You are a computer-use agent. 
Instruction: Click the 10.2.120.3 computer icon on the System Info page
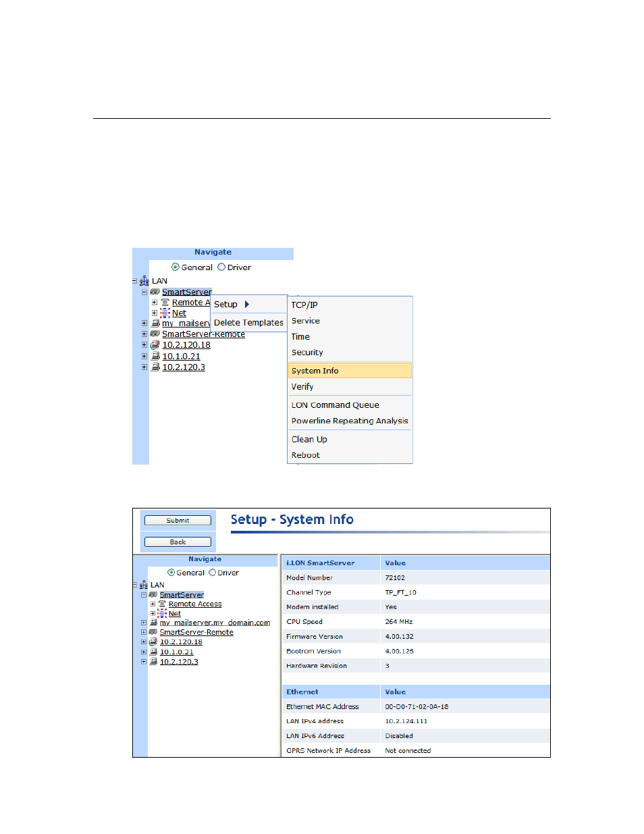pyautogui.click(x=153, y=662)
